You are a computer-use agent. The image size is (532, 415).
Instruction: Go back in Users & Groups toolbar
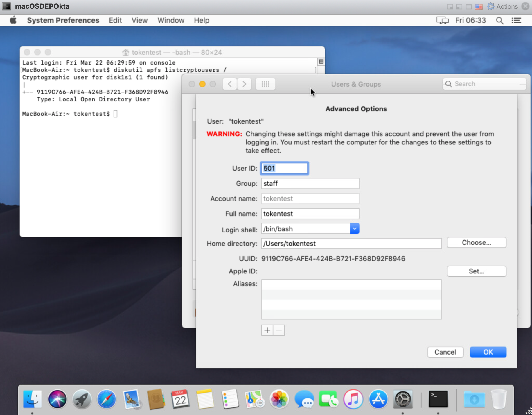230,84
